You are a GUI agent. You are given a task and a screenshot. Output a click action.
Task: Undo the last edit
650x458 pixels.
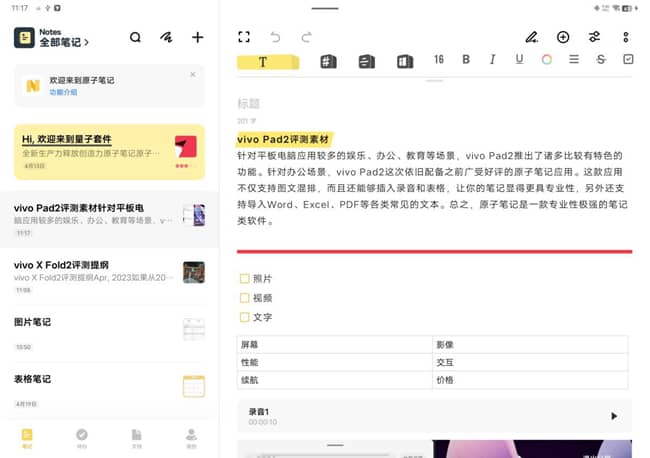[275, 37]
